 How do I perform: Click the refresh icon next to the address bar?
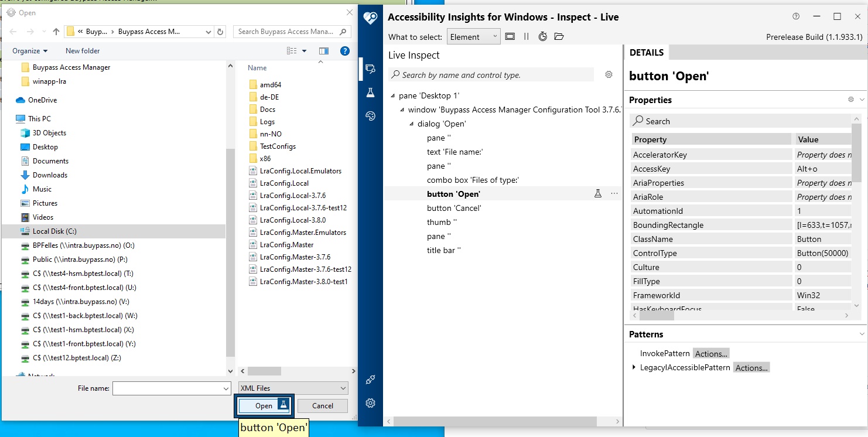(x=219, y=32)
